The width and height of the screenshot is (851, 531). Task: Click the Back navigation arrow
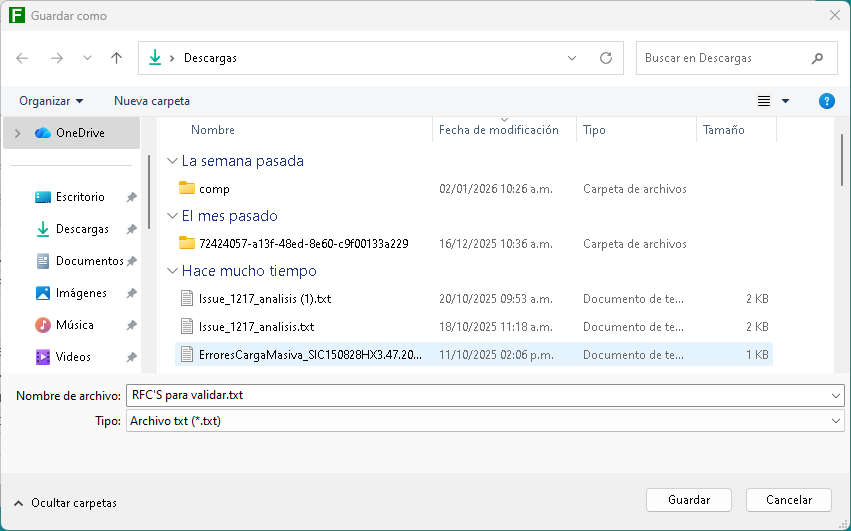[23, 58]
